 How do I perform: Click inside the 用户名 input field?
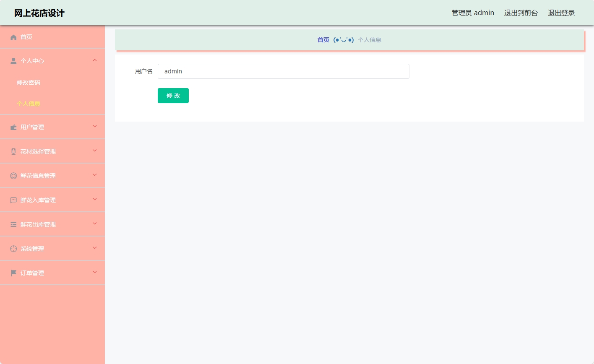283,71
